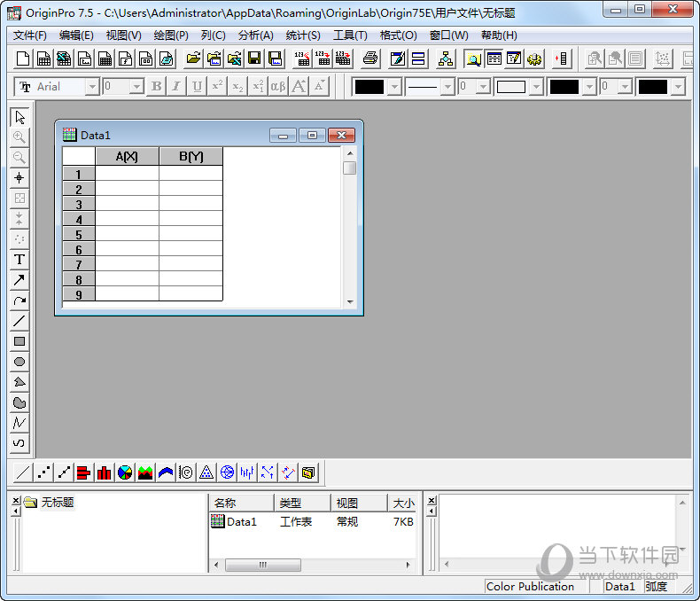Select the Polyline tool
Screen dimensions: 700x601
point(19,423)
